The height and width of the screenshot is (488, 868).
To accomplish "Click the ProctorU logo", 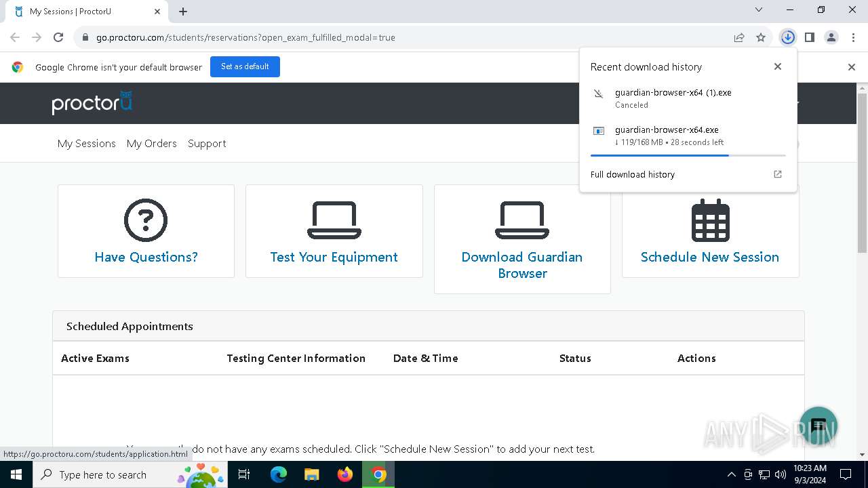I will 92,103.
